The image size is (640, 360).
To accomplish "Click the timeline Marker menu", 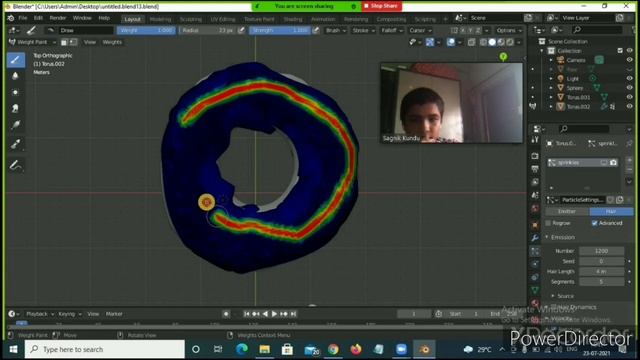I will (114, 314).
